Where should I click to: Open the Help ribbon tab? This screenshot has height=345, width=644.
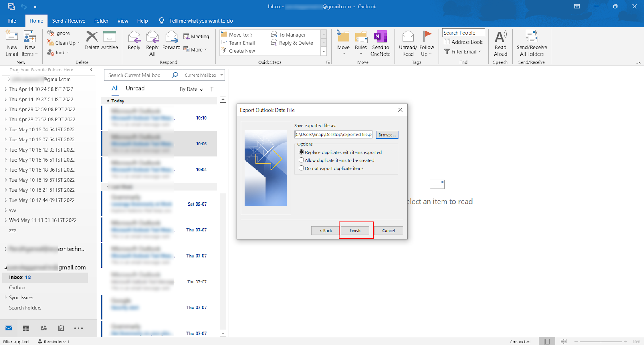[142, 21]
